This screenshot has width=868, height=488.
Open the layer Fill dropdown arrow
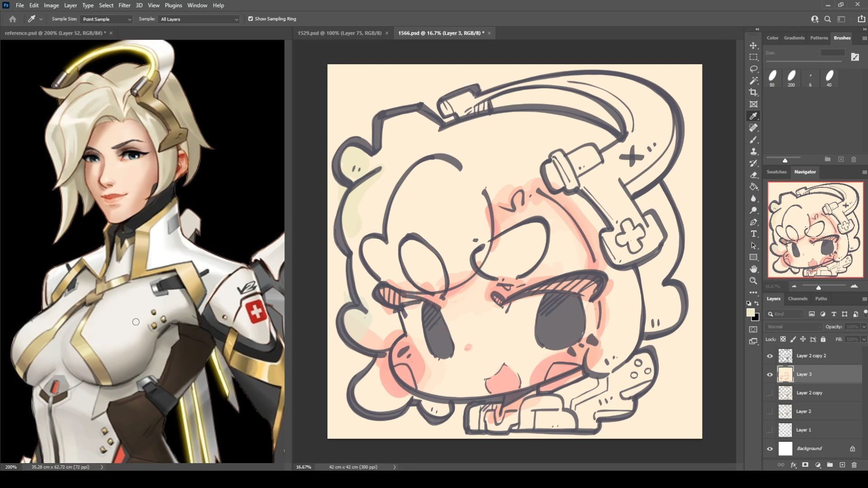(864, 339)
